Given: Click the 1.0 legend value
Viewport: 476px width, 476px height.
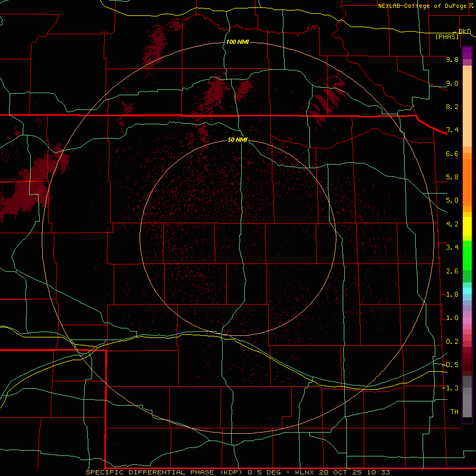Looking at the screenshot, I should [452, 318].
